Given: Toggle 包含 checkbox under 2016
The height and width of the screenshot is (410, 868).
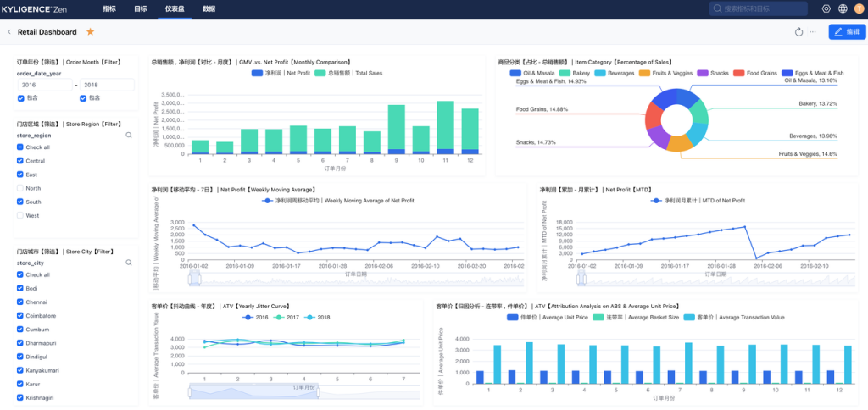Looking at the screenshot, I should coord(20,98).
